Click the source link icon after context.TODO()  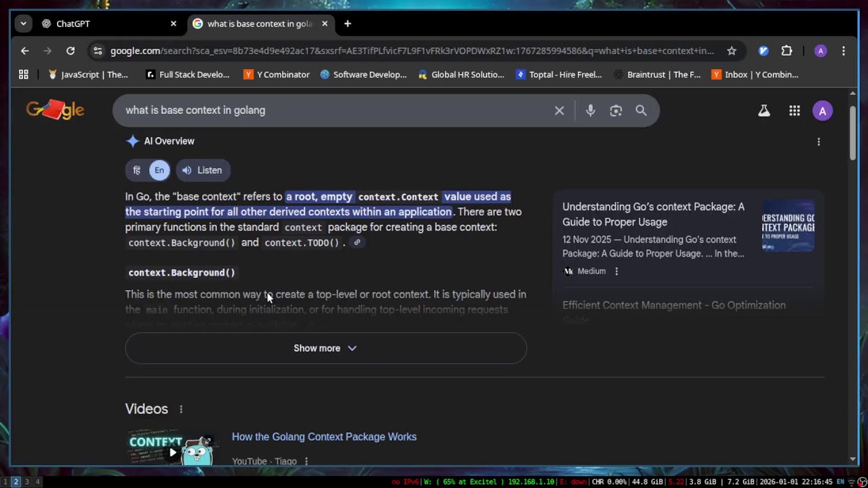(x=357, y=242)
